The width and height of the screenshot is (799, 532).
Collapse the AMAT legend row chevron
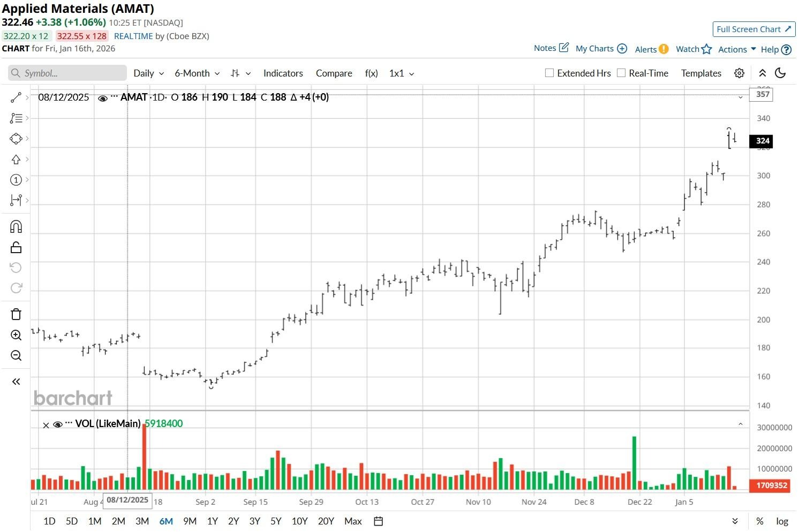point(741,97)
